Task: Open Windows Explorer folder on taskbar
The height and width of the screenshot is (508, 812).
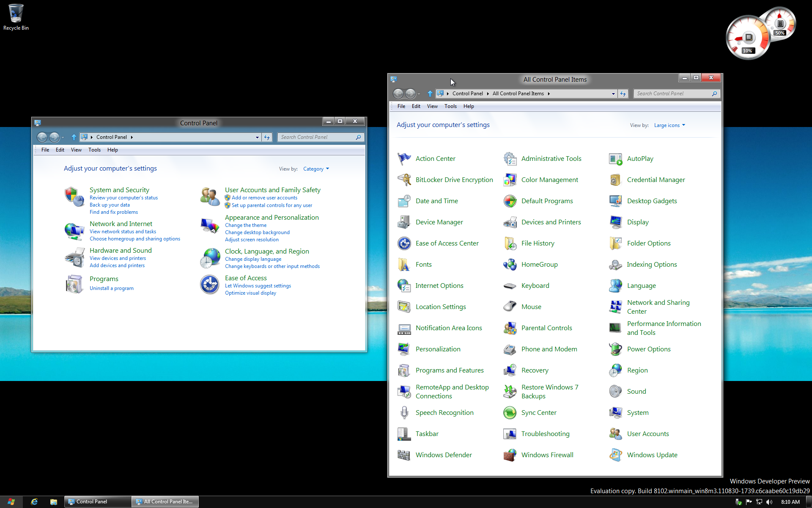Action: (x=54, y=502)
